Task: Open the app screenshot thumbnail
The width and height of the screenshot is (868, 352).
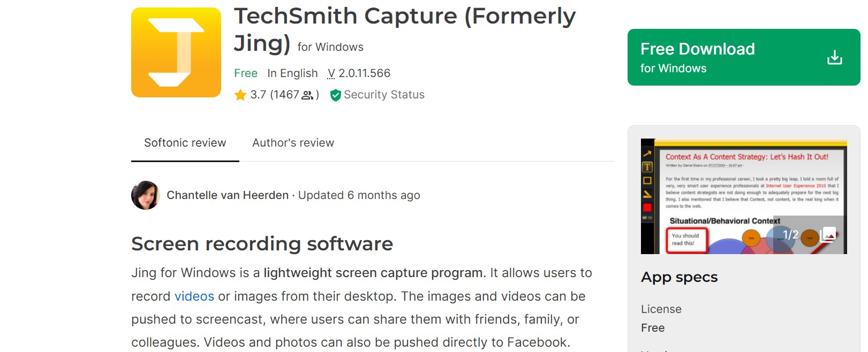Action: click(744, 196)
